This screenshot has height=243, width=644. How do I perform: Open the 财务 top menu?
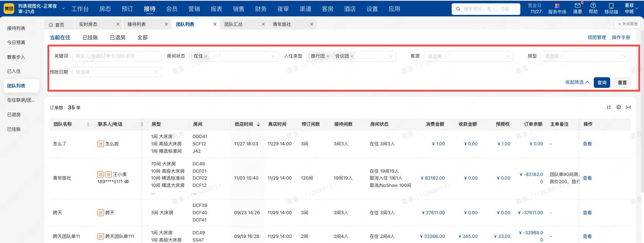coord(261,9)
